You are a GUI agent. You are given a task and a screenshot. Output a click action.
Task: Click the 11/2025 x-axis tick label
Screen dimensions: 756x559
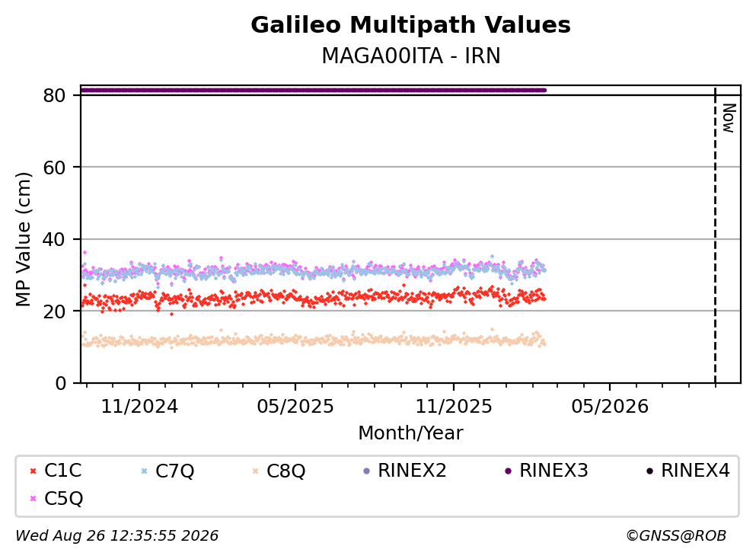454,407
